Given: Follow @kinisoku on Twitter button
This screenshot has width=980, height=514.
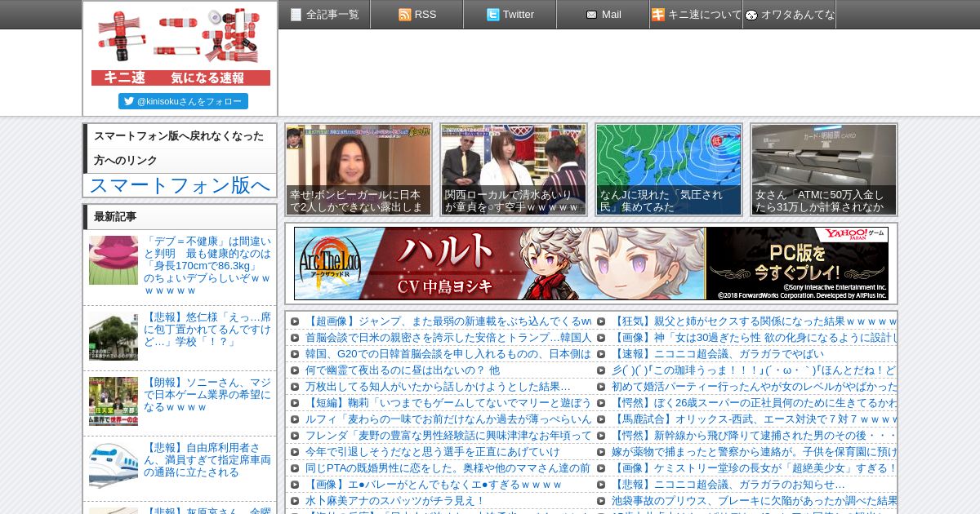Looking at the screenshot, I should pyautogui.click(x=183, y=101).
